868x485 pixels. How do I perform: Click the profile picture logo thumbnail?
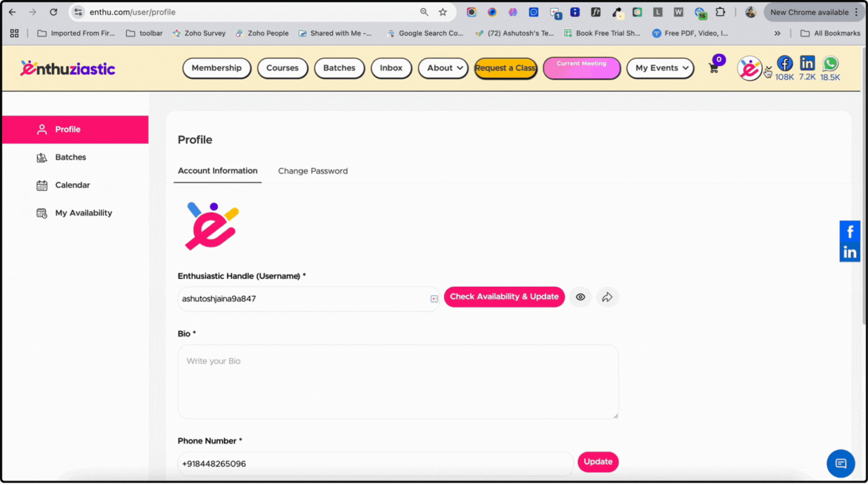(x=212, y=226)
